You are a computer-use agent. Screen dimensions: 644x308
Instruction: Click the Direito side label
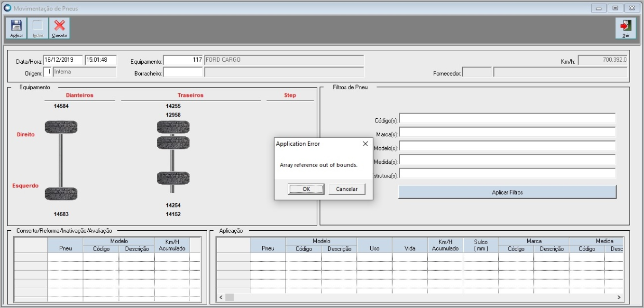coord(26,134)
